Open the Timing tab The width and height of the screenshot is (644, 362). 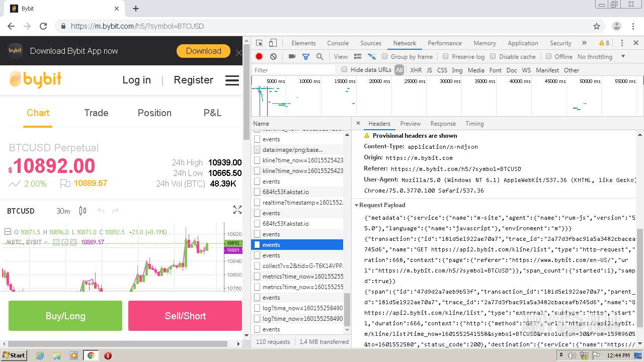[474, 124]
